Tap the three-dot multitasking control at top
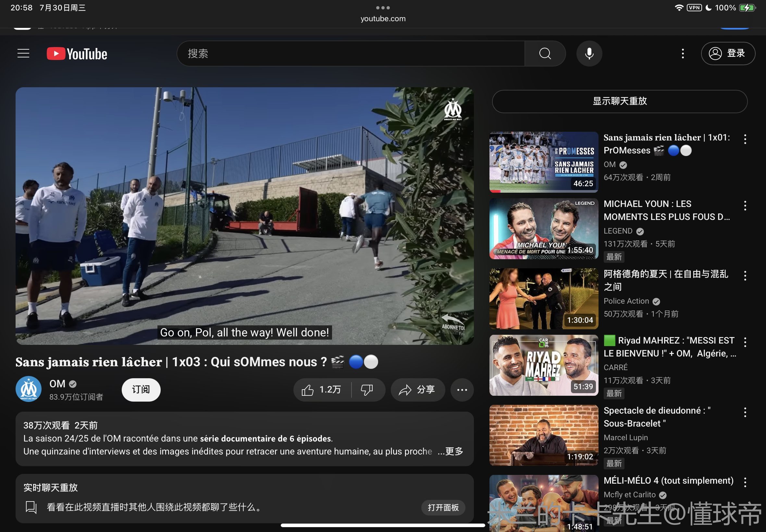This screenshot has width=766, height=532. pyautogui.click(x=383, y=7)
